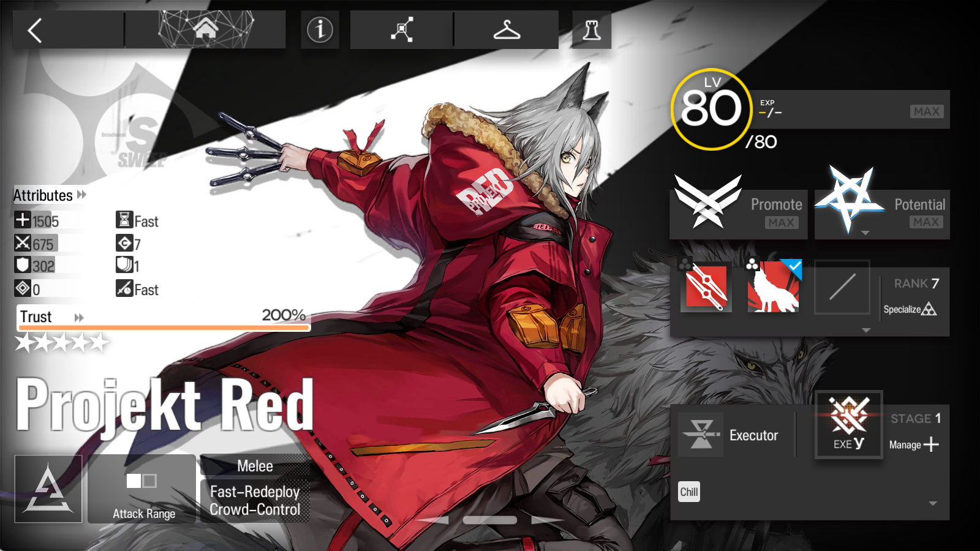
Task: Tap the Manage plus icon
Action: coord(931,444)
